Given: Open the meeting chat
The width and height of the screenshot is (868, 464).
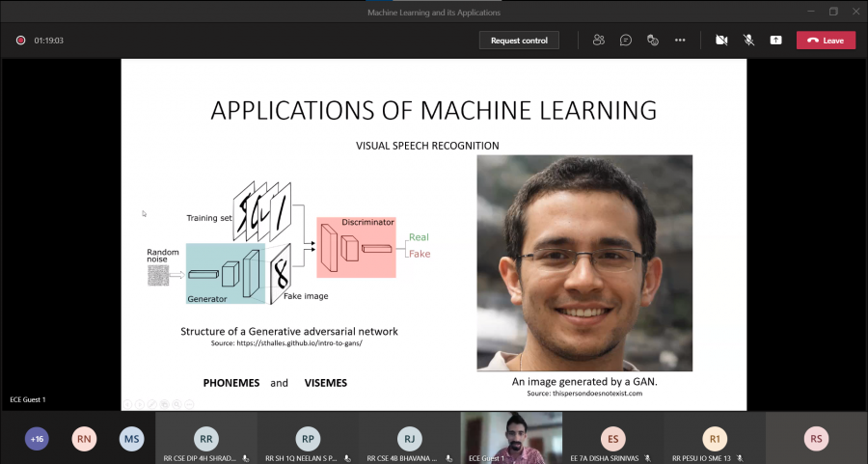Looking at the screenshot, I should pyautogui.click(x=626, y=41).
